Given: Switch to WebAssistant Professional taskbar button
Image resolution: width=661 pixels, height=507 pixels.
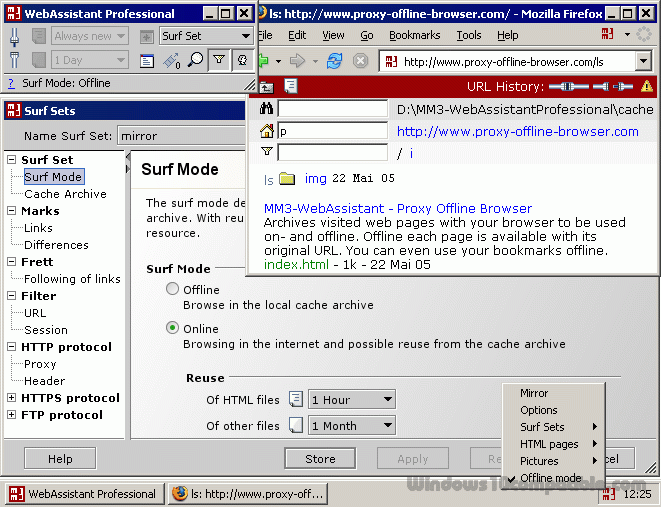Looking at the screenshot, I should pyautogui.click(x=84, y=494).
